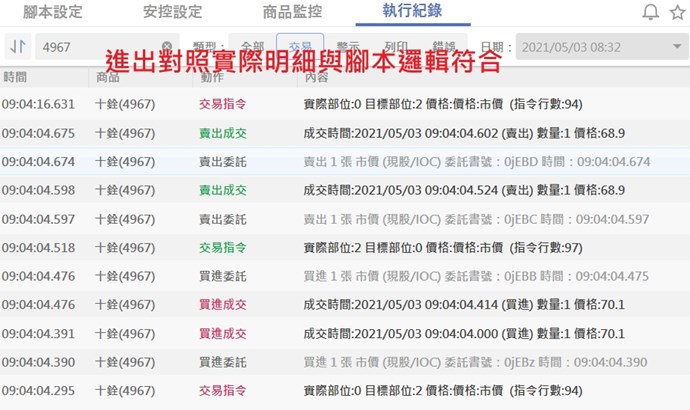
Task: Enable the 警示 type filter
Action: tap(348, 47)
